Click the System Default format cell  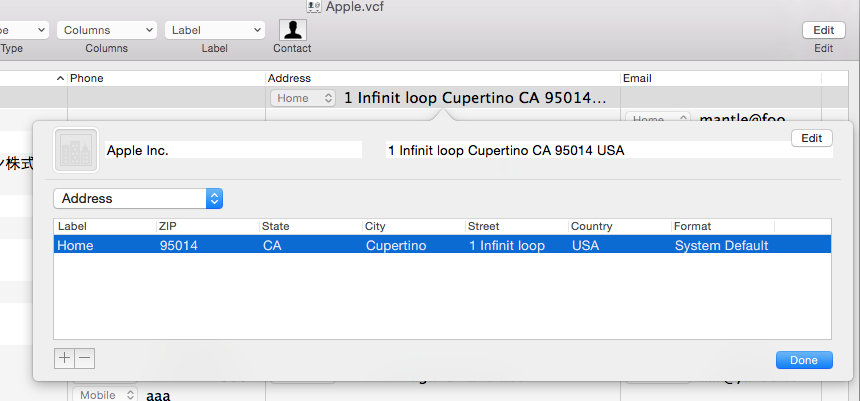tap(722, 245)
